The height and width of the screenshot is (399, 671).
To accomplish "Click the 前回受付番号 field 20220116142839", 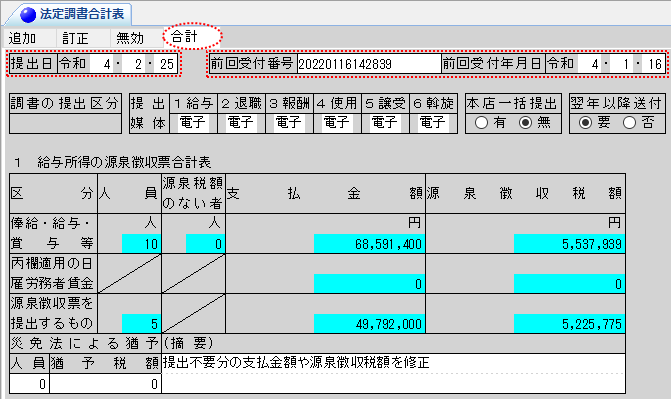I will click(x=369, y=64).
